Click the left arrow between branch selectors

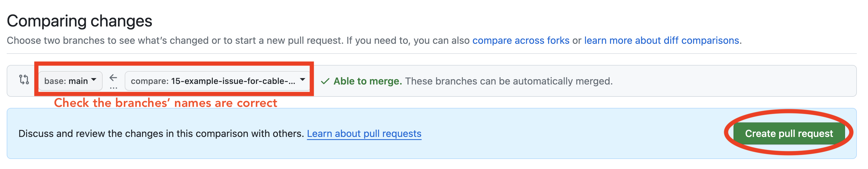113,77
